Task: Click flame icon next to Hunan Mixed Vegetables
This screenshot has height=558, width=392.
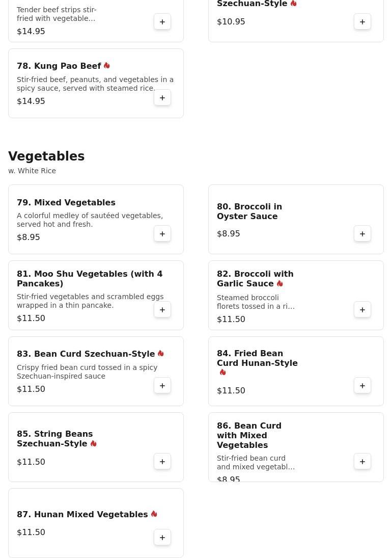Action: pos(154,514)
